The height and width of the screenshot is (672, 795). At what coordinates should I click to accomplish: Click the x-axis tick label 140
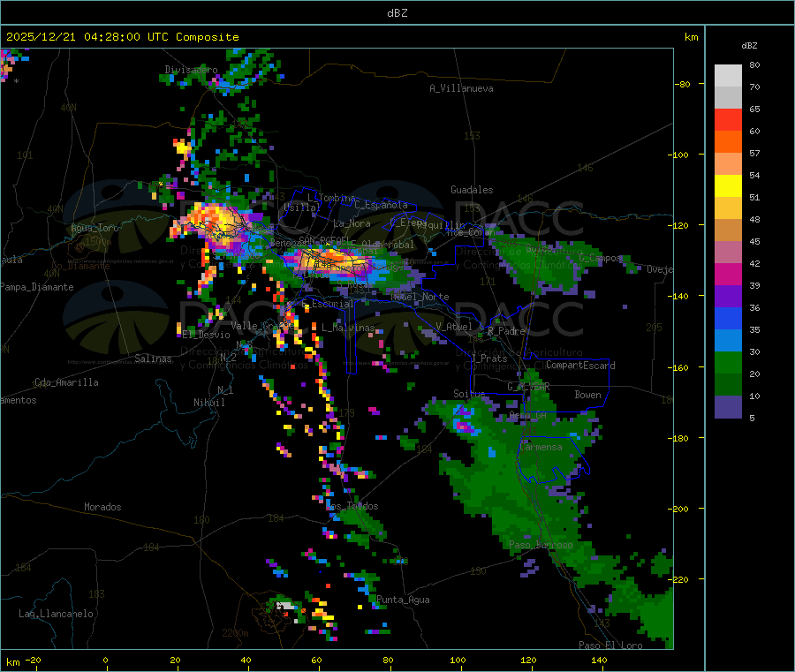(x=599, y=661)
